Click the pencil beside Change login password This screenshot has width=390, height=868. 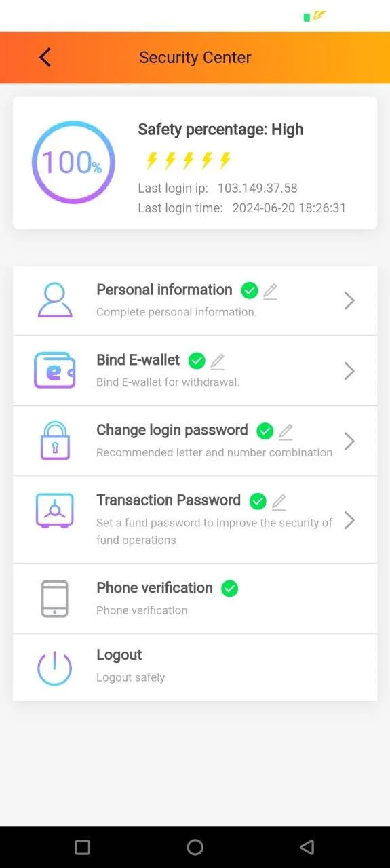point(286,432)
